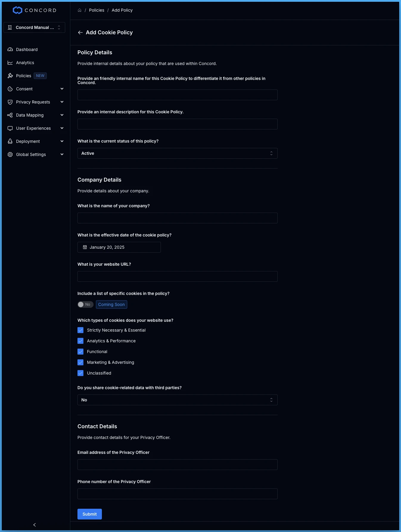The height and width of the screenshot is (532, 401).
Task: Open Dashboard via its gauge icon
Action: coord(10,50)
